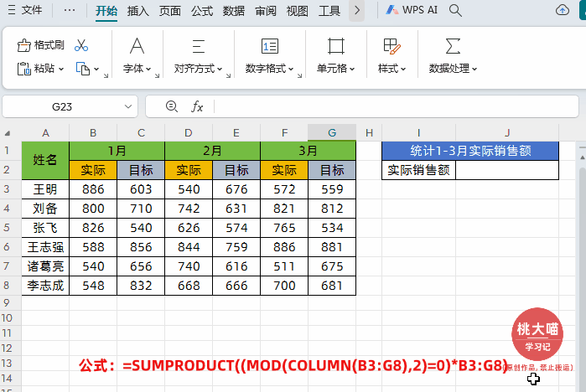Select cell J2 next to 实际销售额

point(506,170)
